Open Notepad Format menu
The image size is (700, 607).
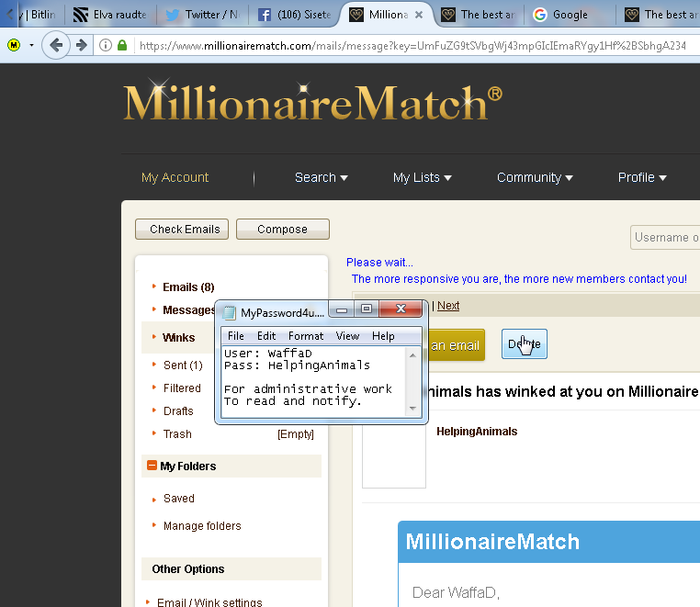point(306,335)
